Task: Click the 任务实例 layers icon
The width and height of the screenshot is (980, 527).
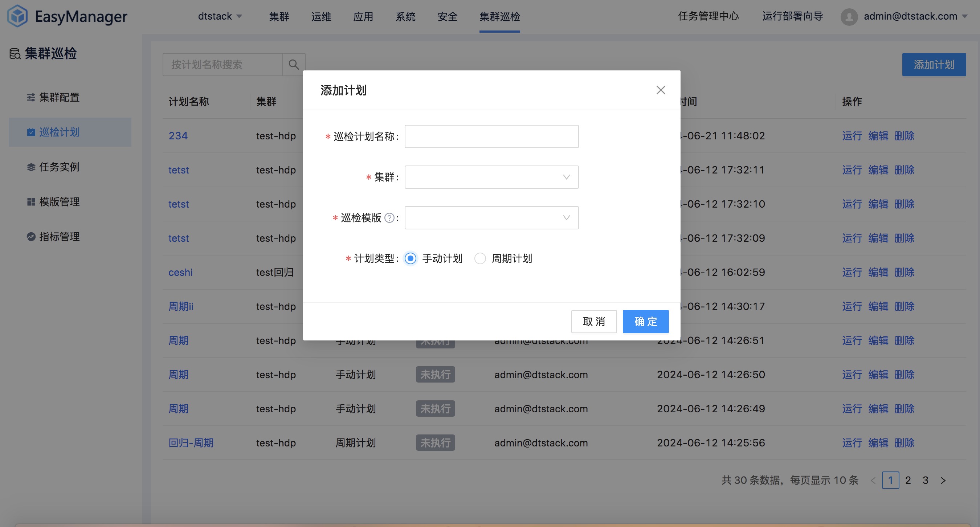Action: click(x=31, y=167)
